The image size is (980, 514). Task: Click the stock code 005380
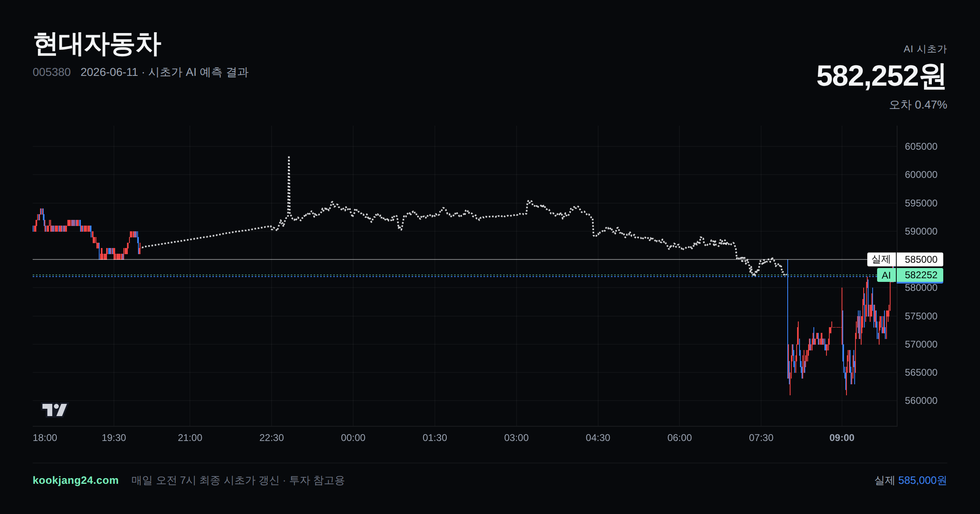tap(51, 72)
